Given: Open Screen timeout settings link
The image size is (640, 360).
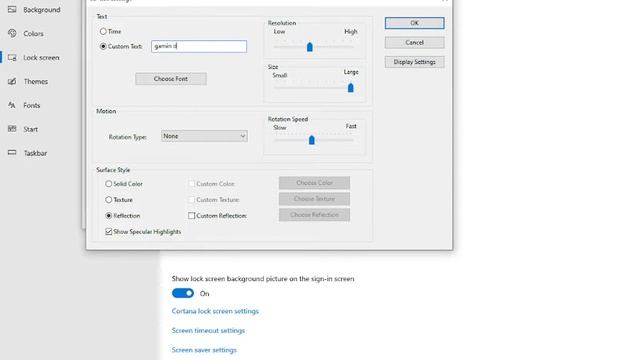Looking at the screenshot, I should tap(208, 331).
